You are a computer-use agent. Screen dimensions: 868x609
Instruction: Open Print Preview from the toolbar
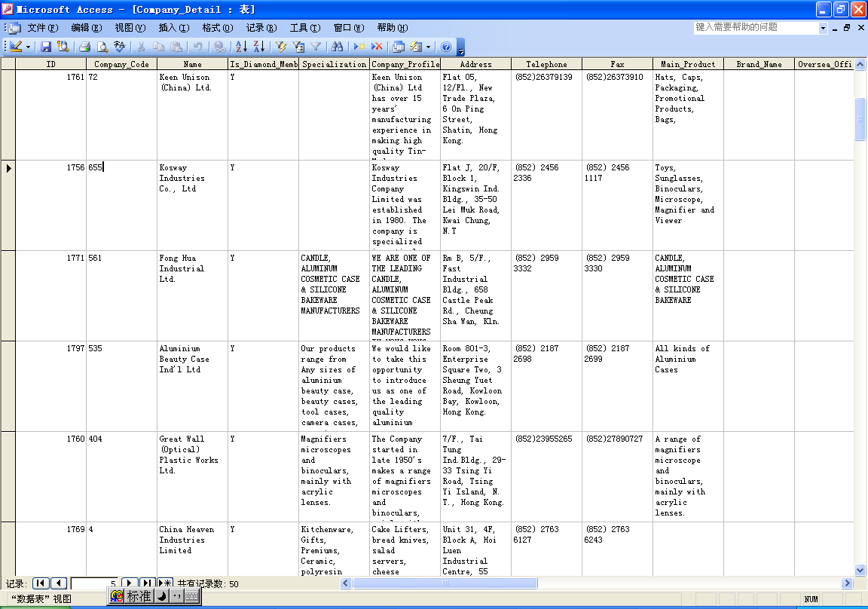click(103, 47)
